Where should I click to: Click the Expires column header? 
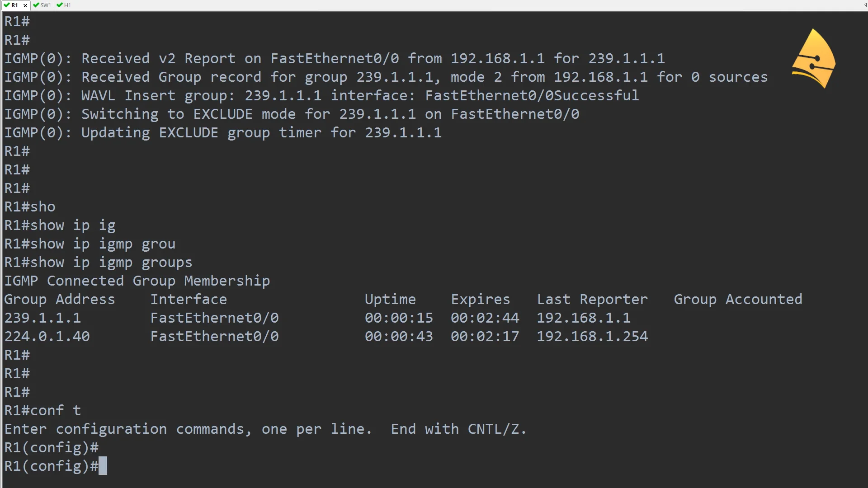pyautogui.click(x=480, y=300)
